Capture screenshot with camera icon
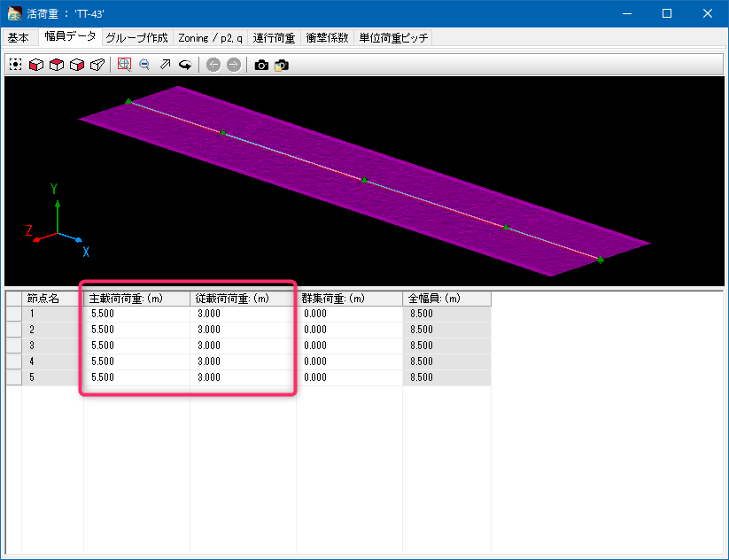Screen dimensions: 729x560 click(x=261, y=65)
